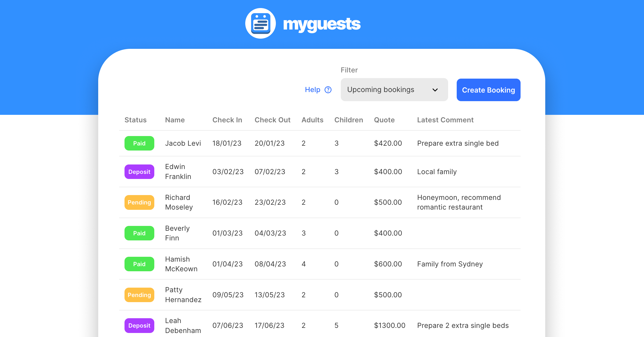Open the Jacob Levi booking row
This screenshot has height=337, width=644.
(x=183, y=143)
